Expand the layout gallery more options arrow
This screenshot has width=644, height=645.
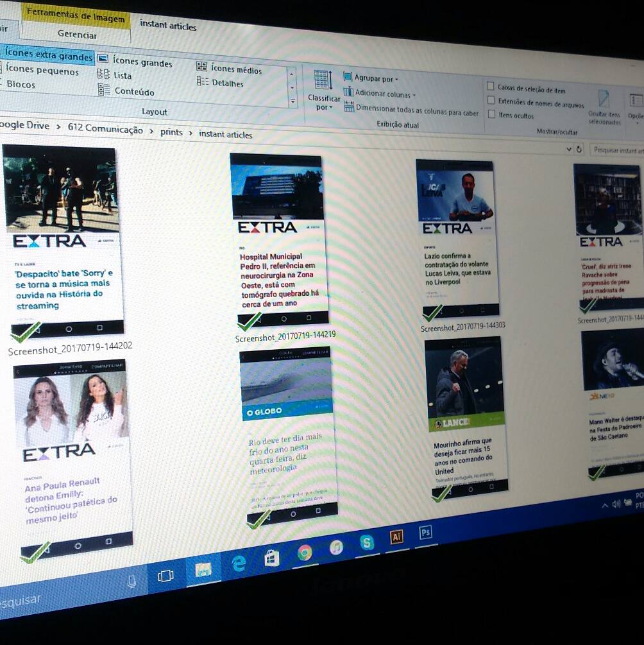coord(292,101)
